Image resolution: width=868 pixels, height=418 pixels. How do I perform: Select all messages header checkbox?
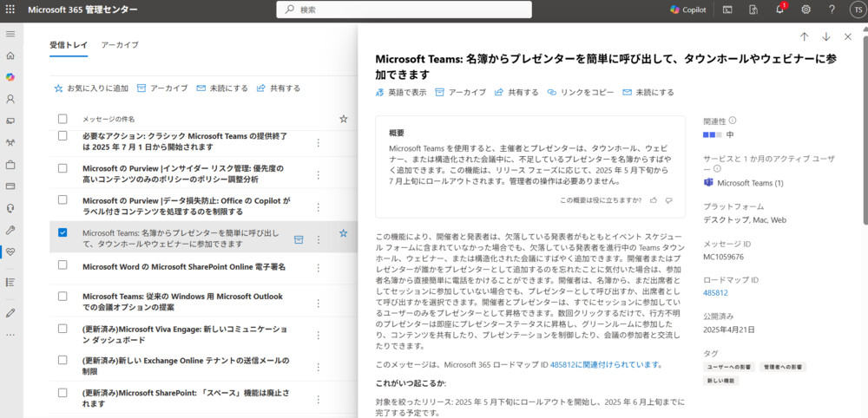(x=62, y=119)
